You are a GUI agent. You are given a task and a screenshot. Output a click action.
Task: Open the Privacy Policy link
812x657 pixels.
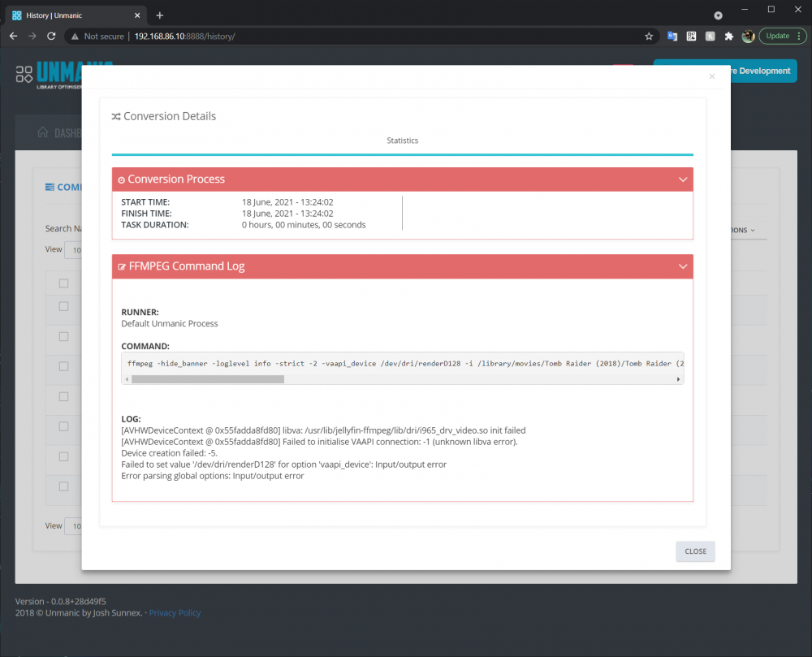(x=175, y=613)
